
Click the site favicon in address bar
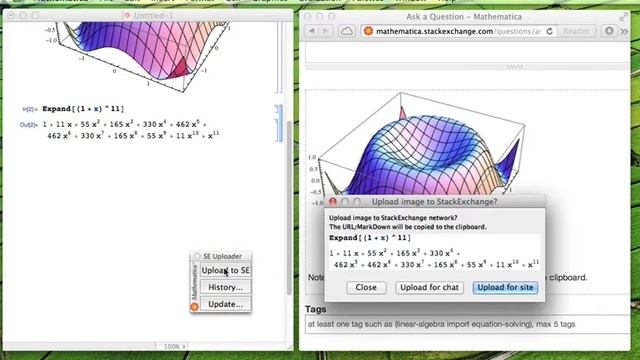pos(368,31)
